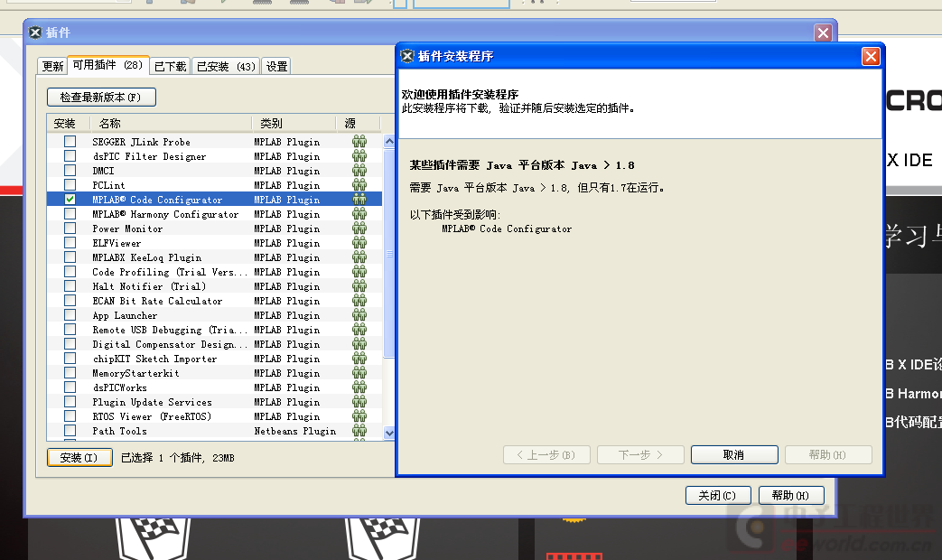Click plugin list scrollbar up arrow

388,141
